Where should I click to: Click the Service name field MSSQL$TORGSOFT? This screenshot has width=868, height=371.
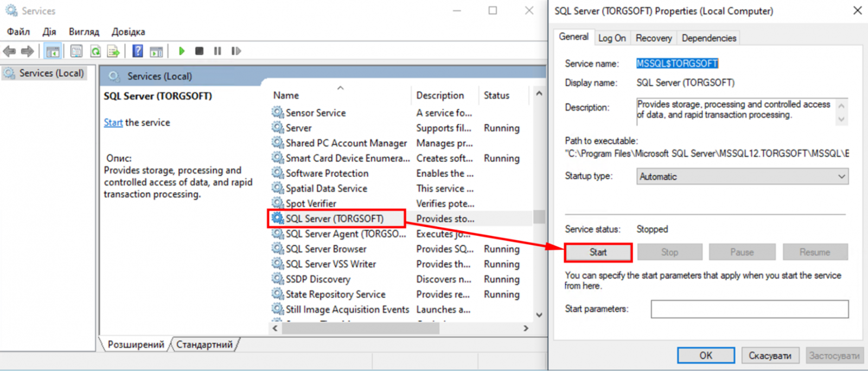677,63
